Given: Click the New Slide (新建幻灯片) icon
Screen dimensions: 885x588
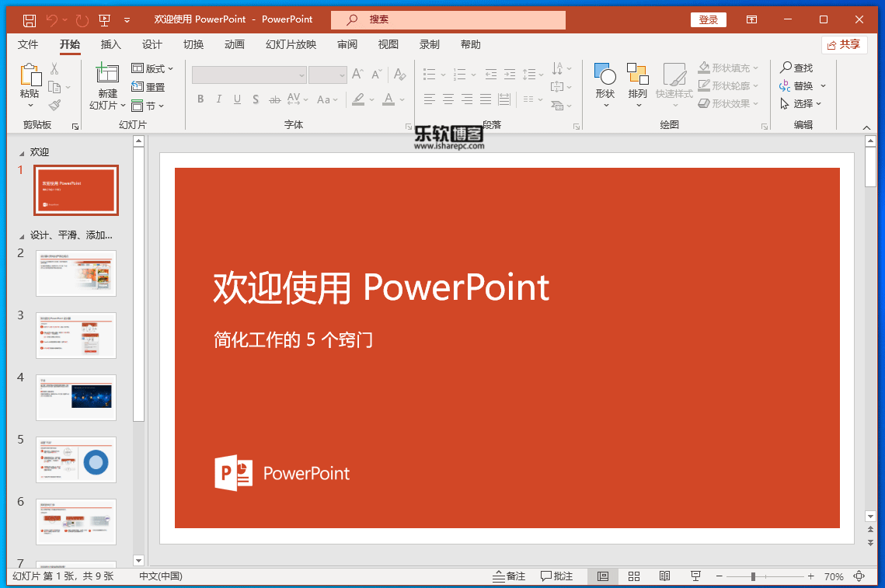Looking at the screenshot, I should pyautogui.click(x=106, y=73).
